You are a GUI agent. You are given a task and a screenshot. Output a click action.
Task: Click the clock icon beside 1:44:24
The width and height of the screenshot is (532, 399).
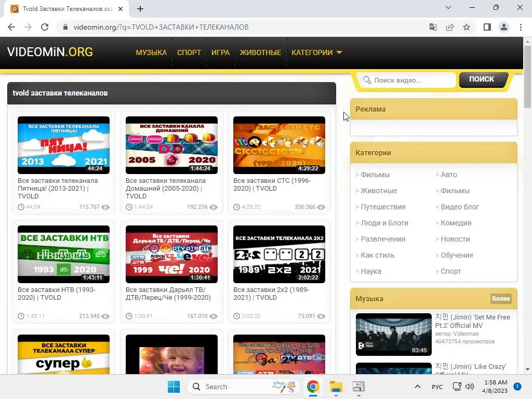129,207
